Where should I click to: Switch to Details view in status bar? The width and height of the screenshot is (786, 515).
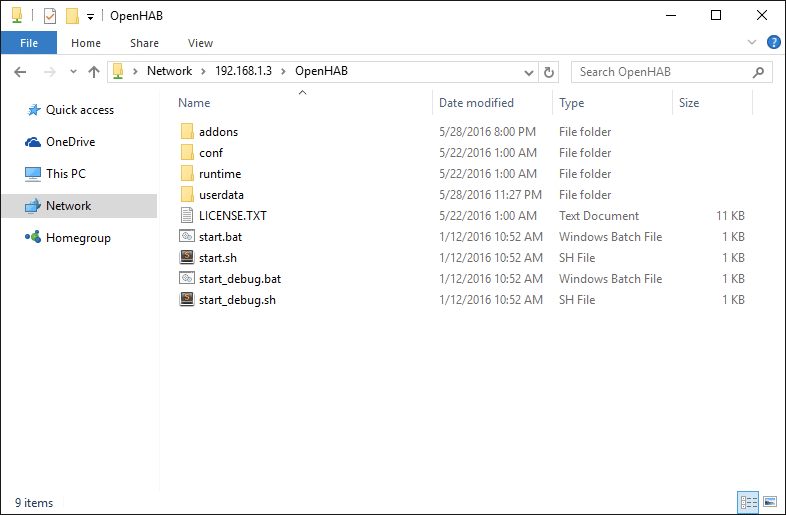pos(748,502)
